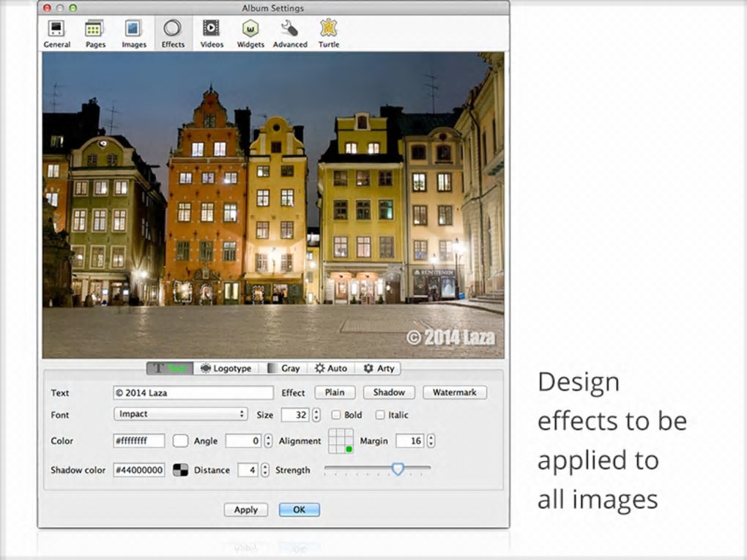
Task: Apply the Watermark effect preset
Action: click(x=454, y=392)
